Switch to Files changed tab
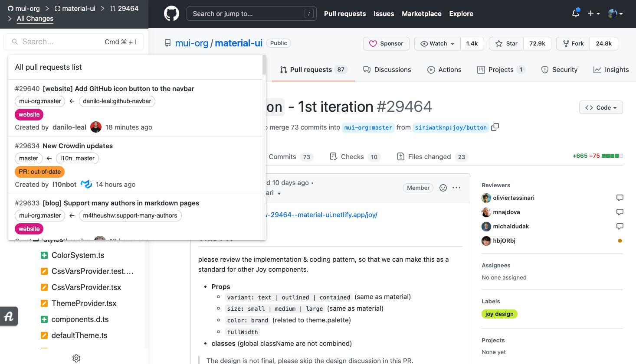This screenshot has width=636, height=364. [433, 157]
